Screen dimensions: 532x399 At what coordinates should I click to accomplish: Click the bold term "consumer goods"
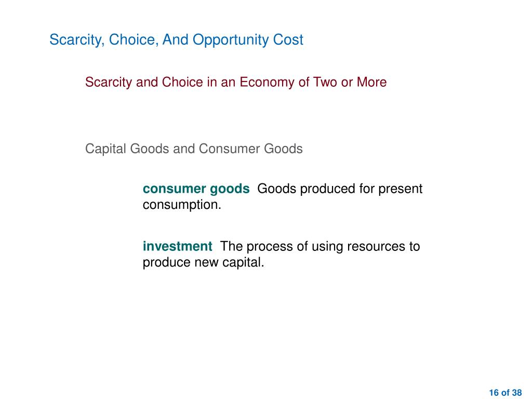coord(196,189)
